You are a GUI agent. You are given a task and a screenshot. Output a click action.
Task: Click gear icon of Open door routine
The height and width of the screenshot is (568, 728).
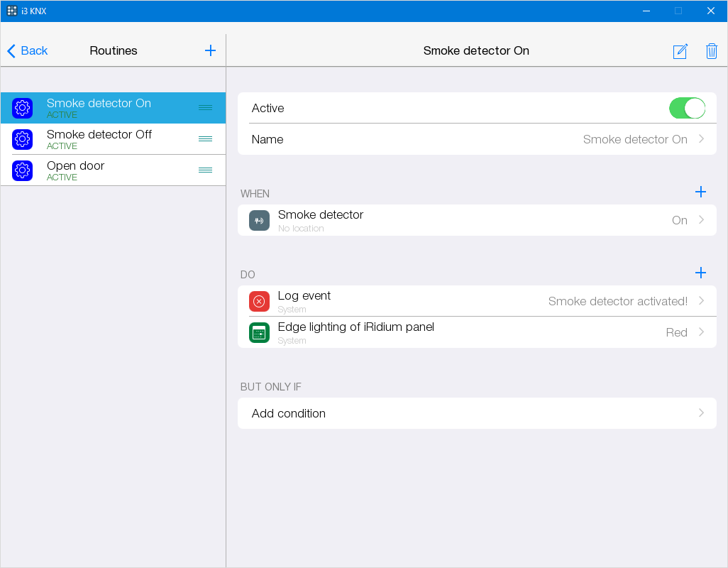tap(23, 170)
